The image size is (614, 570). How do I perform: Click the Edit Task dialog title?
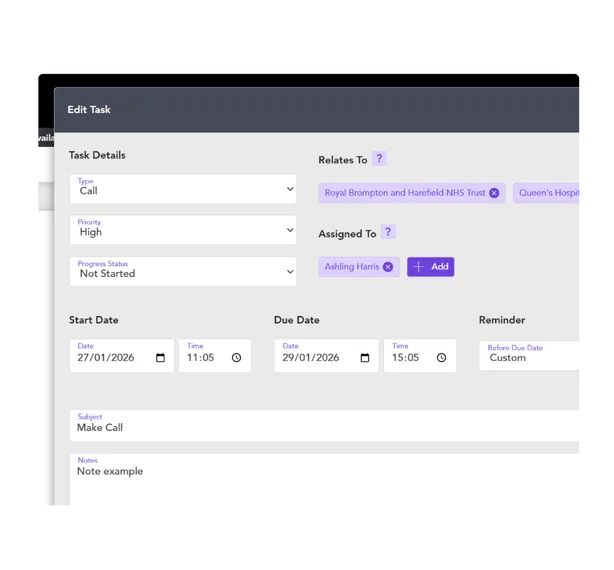point(89,110)
